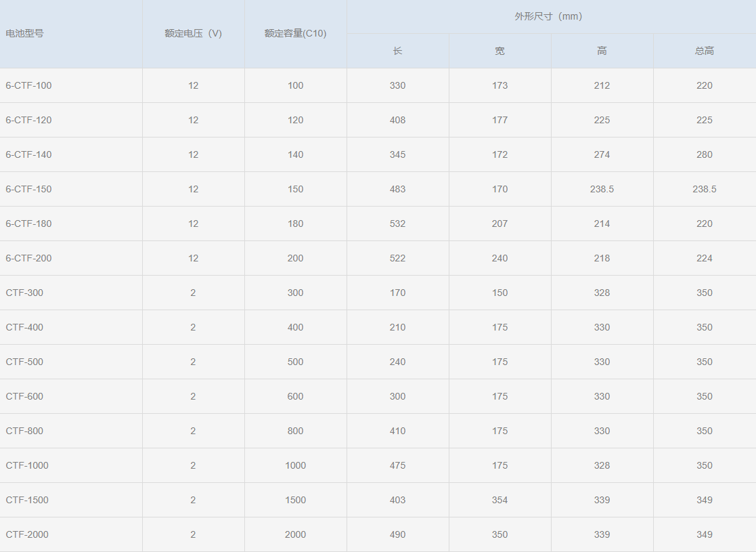This screenshot has width=756, height=552.
Task: Click the CTF-1000 model name
Action: coord(27,465)
